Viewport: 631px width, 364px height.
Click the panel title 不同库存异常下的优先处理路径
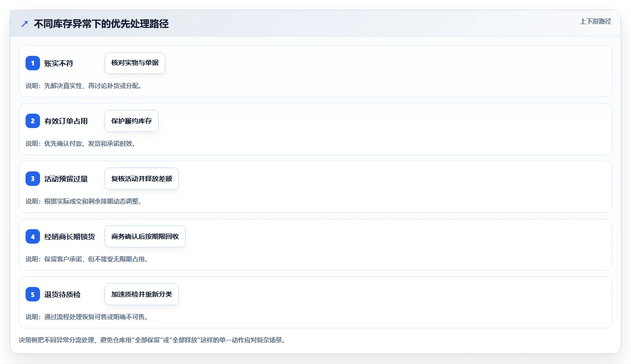click(x=101, y=24)
